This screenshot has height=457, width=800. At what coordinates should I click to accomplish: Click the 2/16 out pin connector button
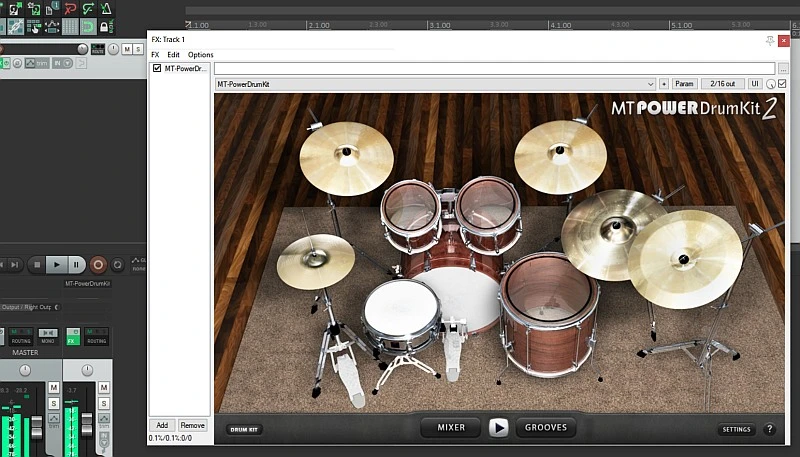coord(722,84)
